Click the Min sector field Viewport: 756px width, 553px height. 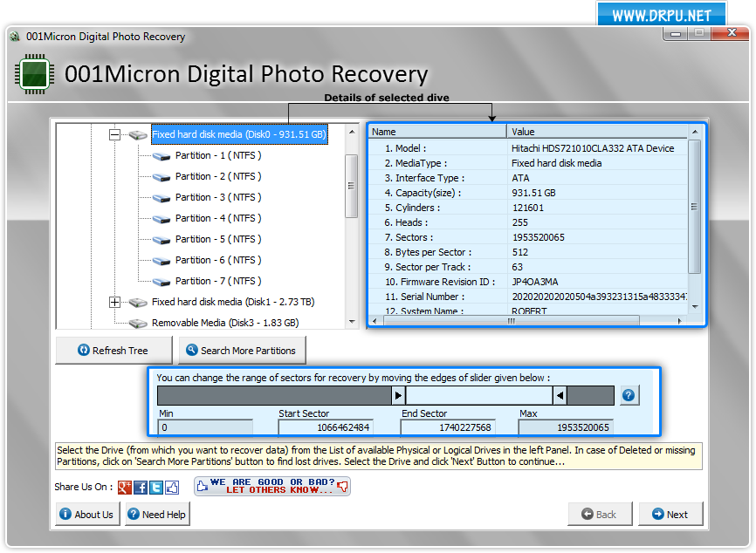205,427
